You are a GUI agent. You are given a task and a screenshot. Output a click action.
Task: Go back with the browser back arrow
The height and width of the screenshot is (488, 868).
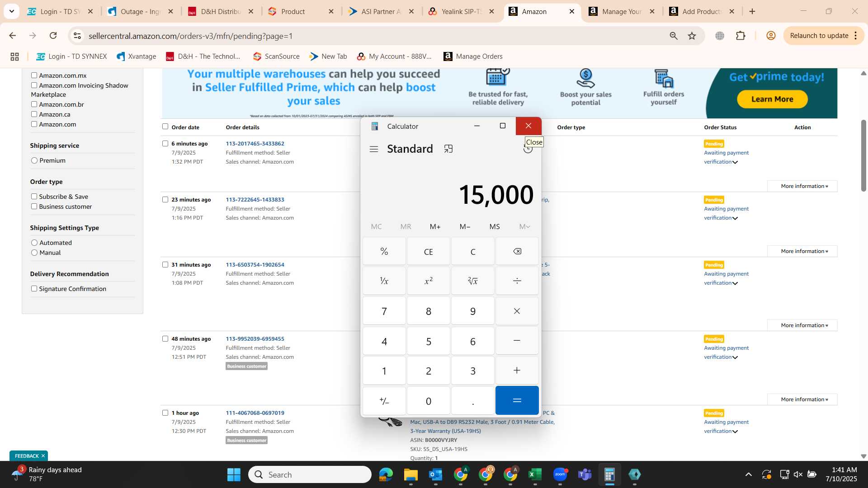tap(12, 36)
